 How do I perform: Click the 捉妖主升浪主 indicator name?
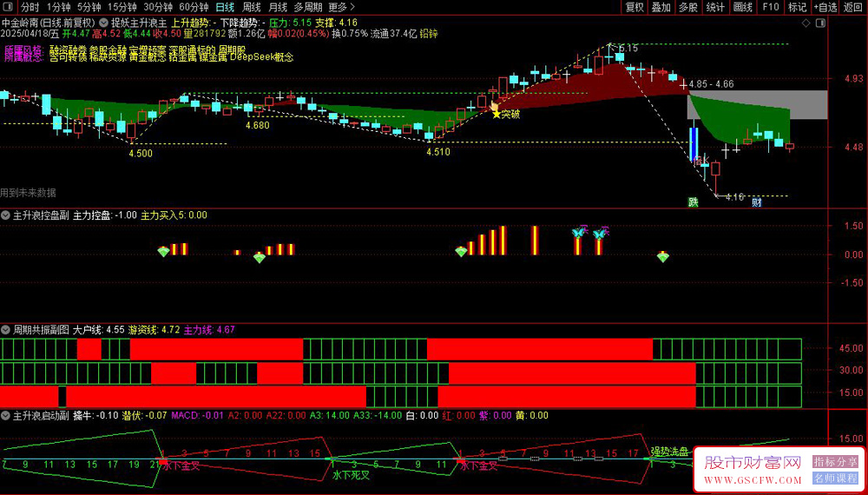pyautogui.click(x=139, y=23)
